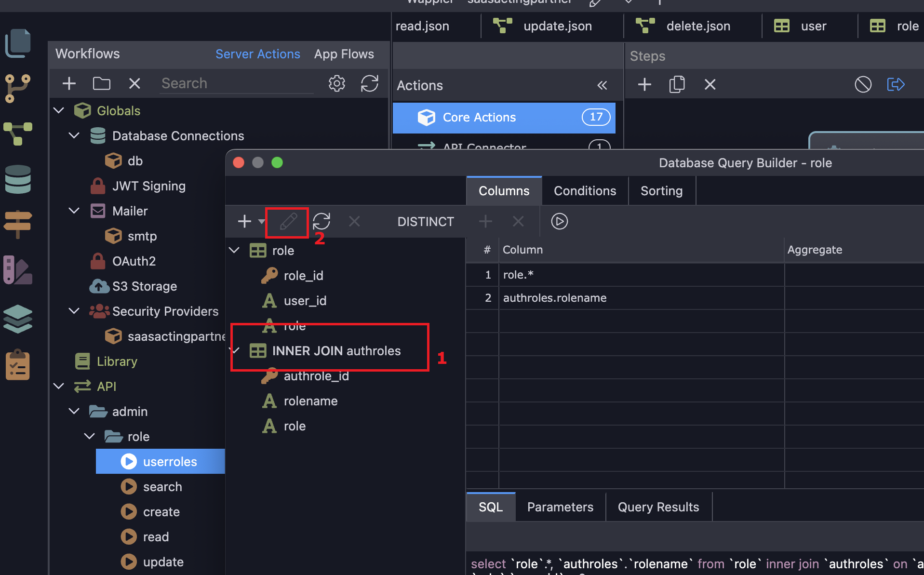Switch to App Flows
924x575 pixels.
[344, 54]
